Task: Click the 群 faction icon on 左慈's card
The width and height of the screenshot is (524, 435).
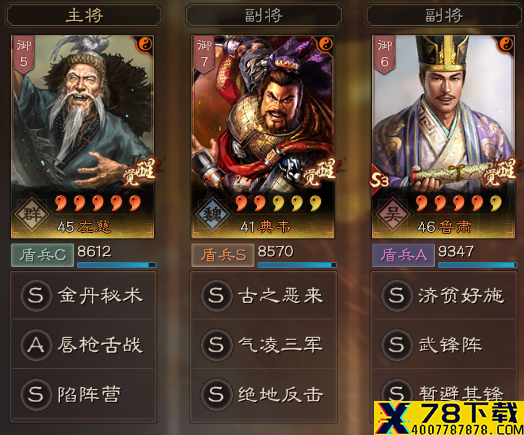Action: point(31,215)
